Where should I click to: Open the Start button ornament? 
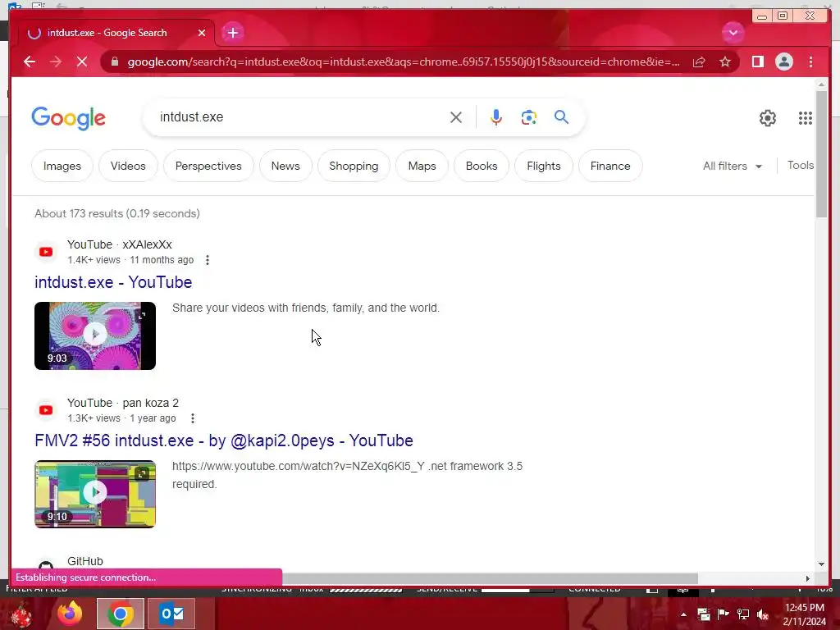click(x=21, y=614)
